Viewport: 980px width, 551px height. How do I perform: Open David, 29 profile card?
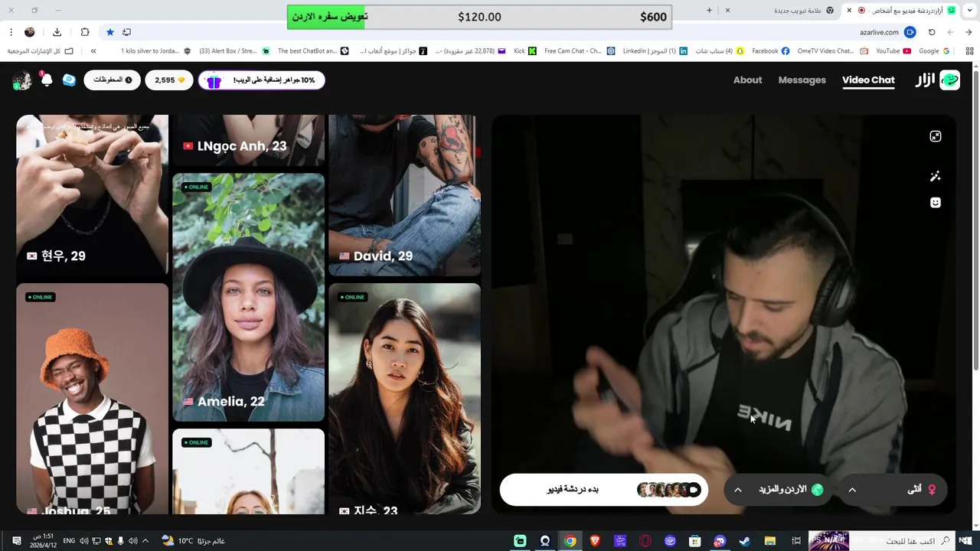pyautogui.click(x=404, y=195)
